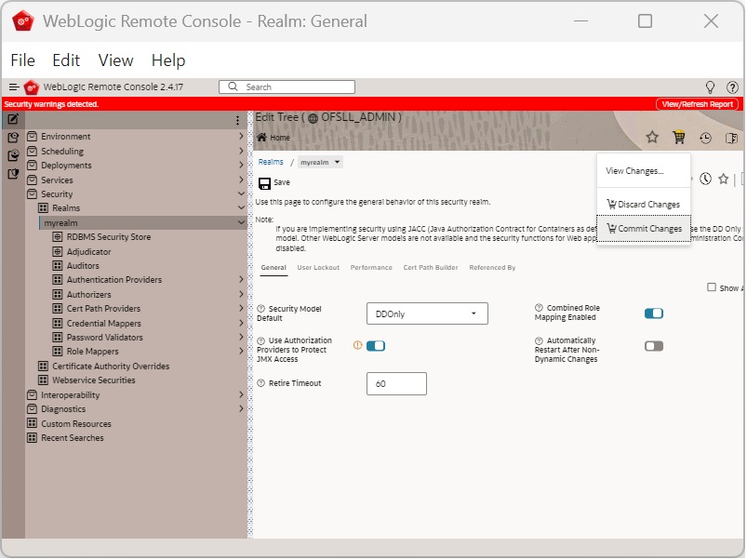Screen dimensions: 747x560
Task: Select the Security Data Tree sidebar icon
Action: (x=13, y=174)
